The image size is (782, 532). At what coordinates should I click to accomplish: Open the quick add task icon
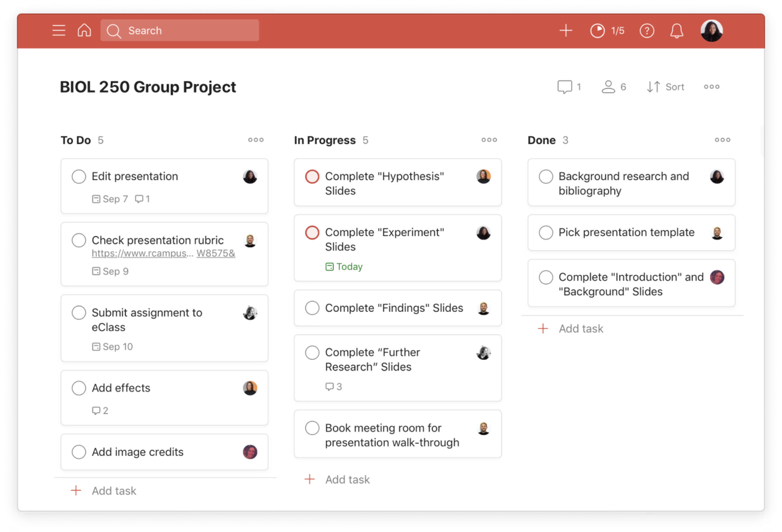(x=566, y=30)
